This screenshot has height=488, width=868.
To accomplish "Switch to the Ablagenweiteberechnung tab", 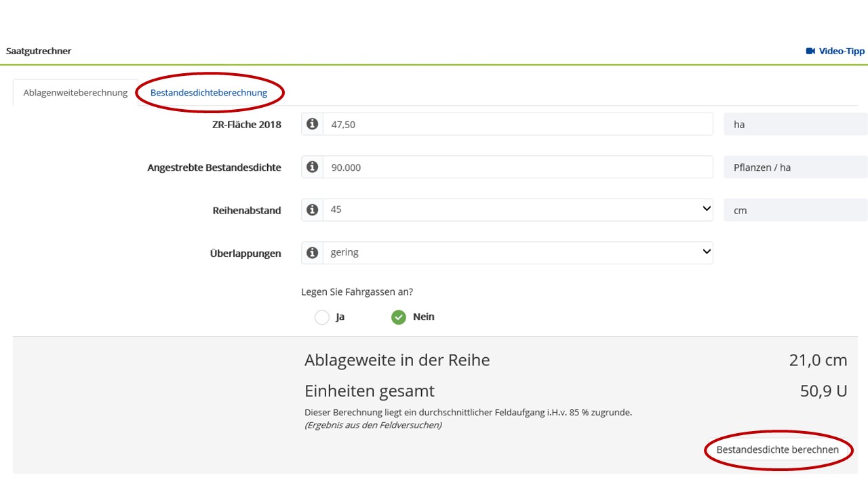I will (75, 93).
